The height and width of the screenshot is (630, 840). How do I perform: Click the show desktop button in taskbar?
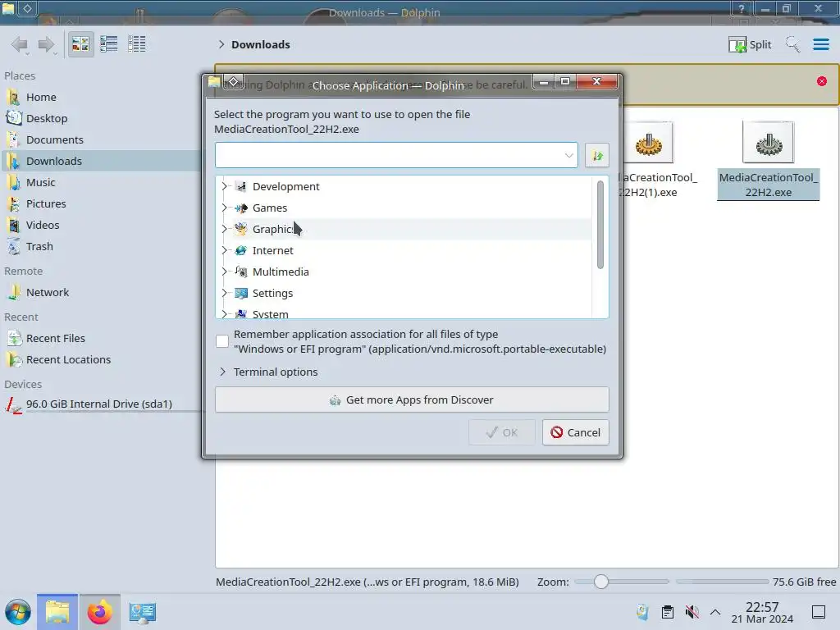pos(819,612)
